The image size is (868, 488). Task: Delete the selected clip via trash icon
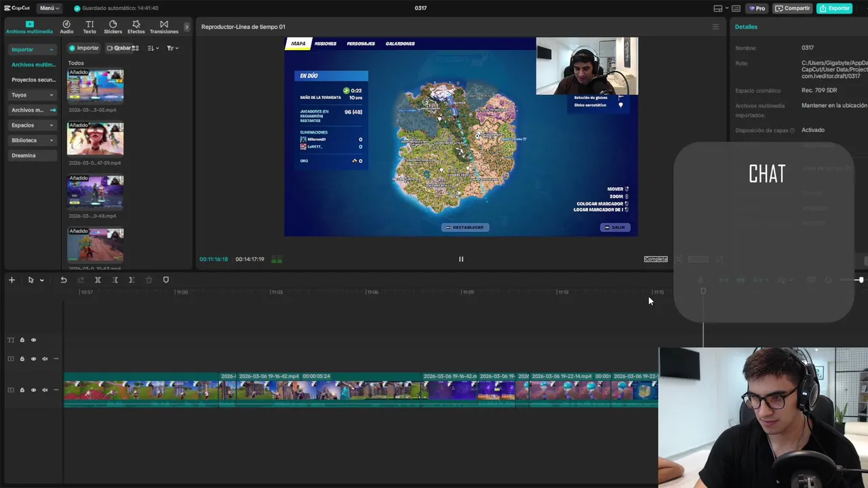(149, 280)
